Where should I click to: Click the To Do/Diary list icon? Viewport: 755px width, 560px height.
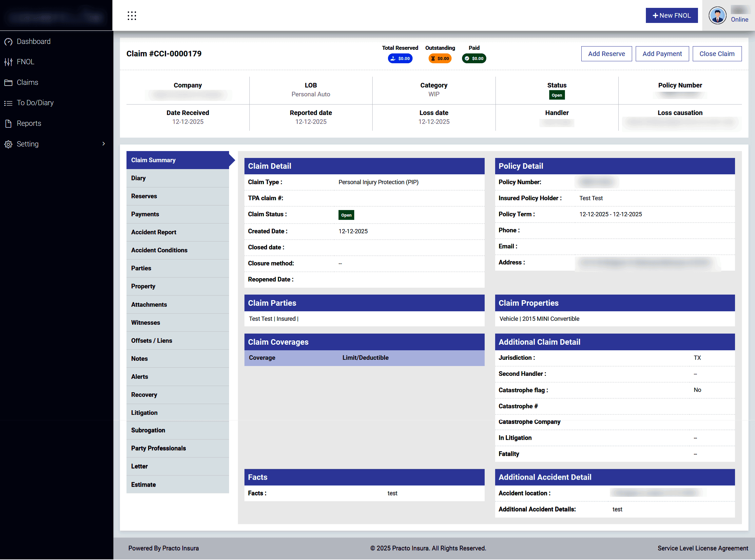(9, 103)
